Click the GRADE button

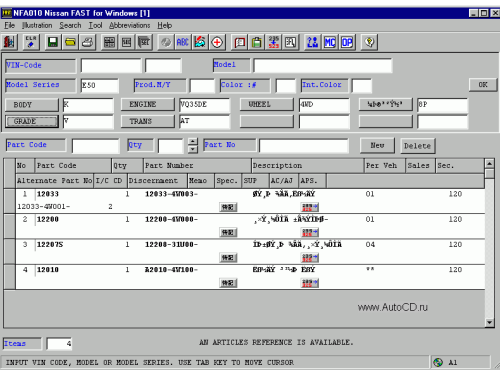[x=32, y=121]
